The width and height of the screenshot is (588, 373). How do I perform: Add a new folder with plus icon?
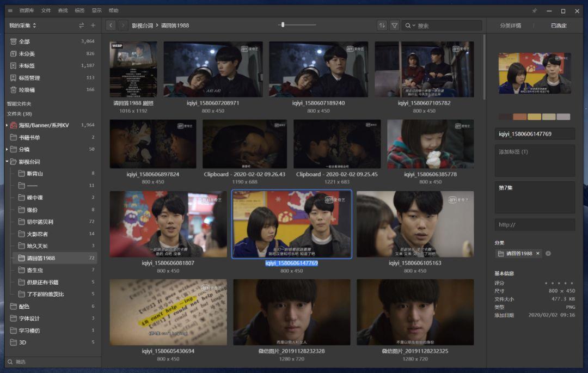pyautogui.click(x=93, y=26)
